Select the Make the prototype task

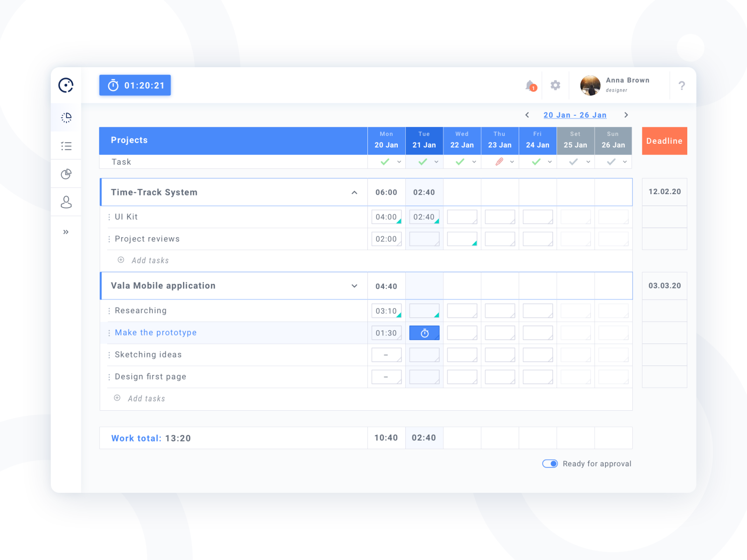(155, 332)
